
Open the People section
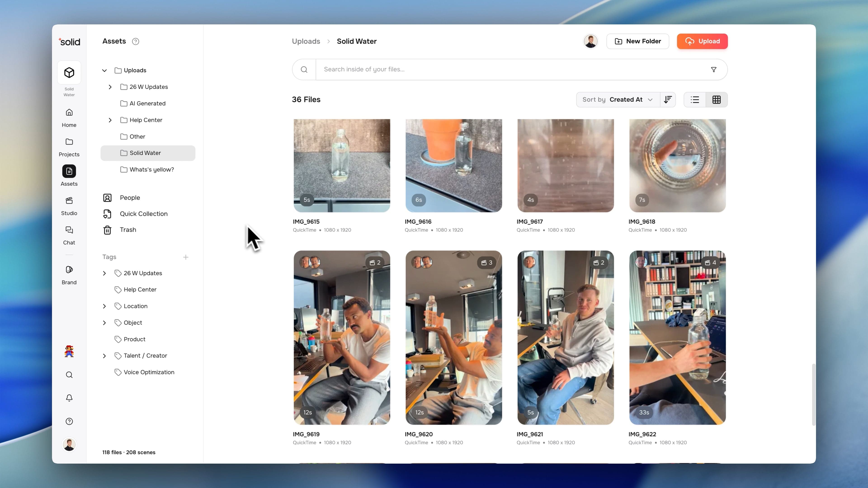point(121,198)
